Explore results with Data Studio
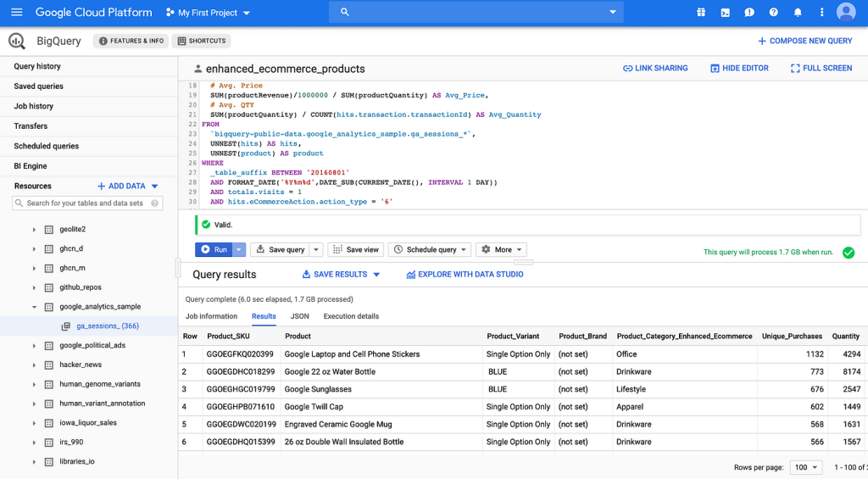868x479 pixels. click(465, 275)
